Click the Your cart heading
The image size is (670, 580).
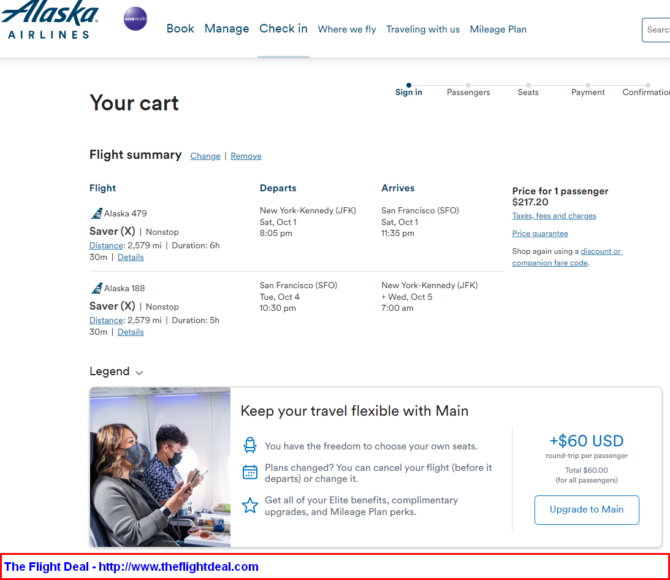pos(134,103)
